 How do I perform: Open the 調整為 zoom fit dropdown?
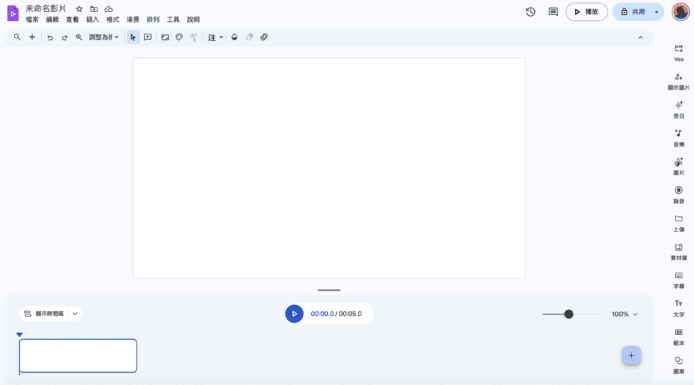pyautogui.click(x=104, y=38)
